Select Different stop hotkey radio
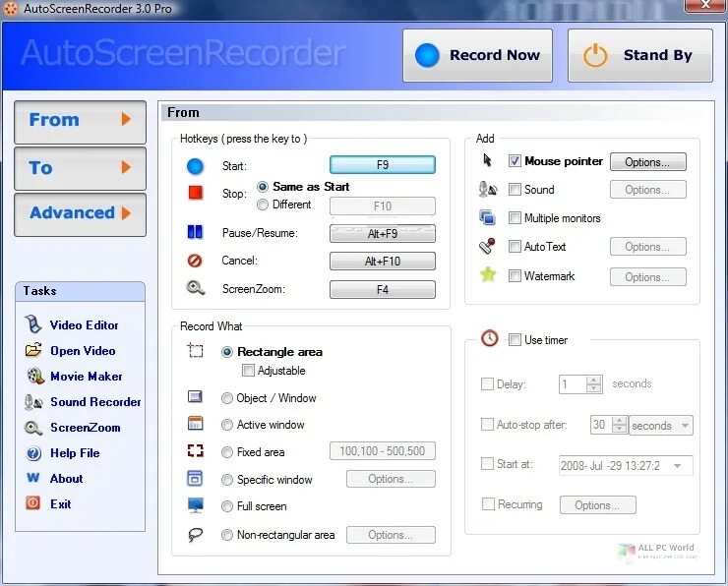Screen dimensions: 728x586 (263, 205)
